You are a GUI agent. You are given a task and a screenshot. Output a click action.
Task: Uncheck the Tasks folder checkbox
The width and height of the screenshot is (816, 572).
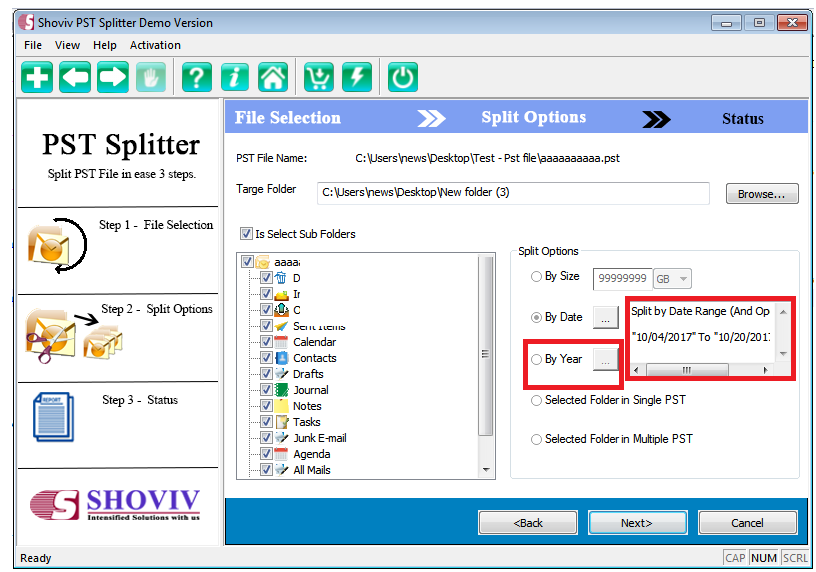(x=266, y=422)
